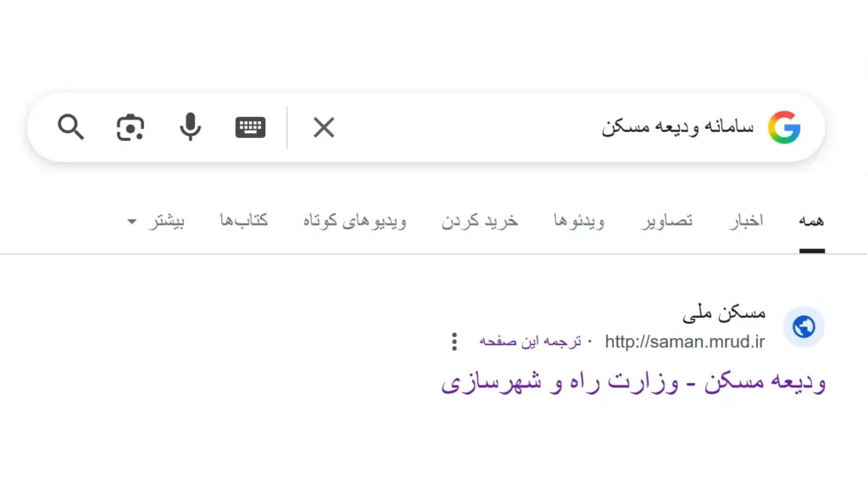
Task: Select the خرید کردن shopping tab
Action: pyautogui.click(x=480, y=219)
